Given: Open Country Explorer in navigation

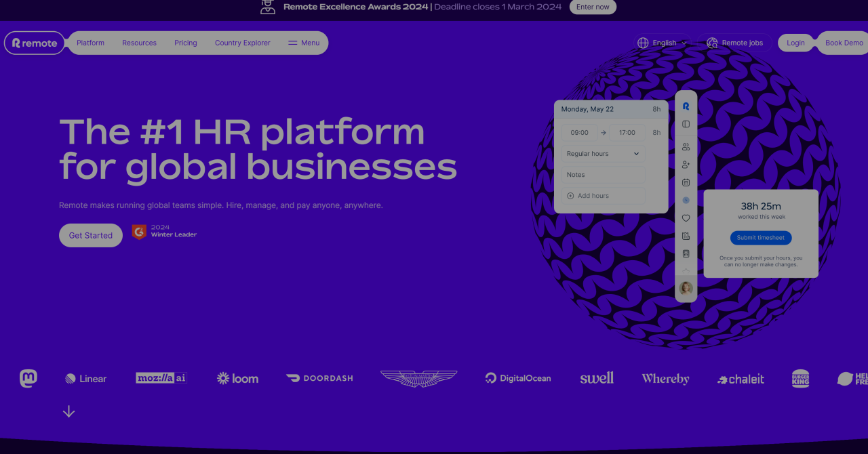Looking at the screenshot, I should tap(243, 43).
